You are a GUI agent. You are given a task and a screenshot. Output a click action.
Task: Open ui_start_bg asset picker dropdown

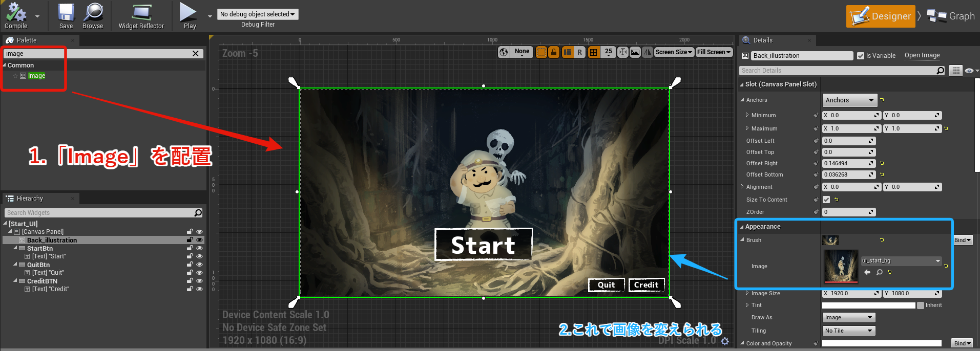tap(901, 261)
